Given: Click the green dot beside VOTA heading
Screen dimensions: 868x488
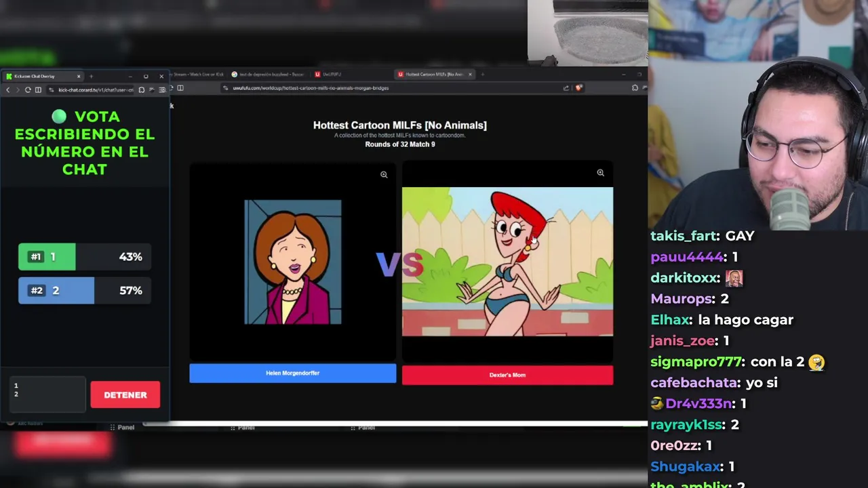Looking at the screenshot, I should pyautogui.click(x=59, y=117).
